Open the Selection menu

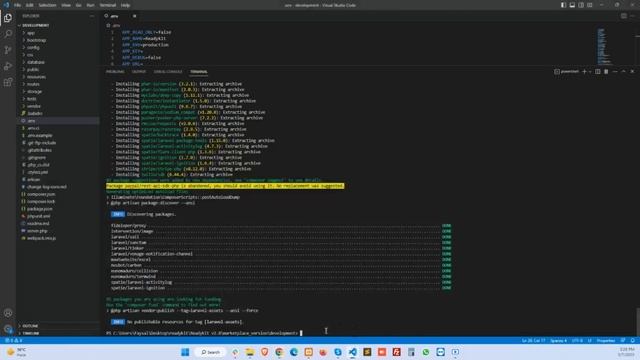click(x=47, y=5)
